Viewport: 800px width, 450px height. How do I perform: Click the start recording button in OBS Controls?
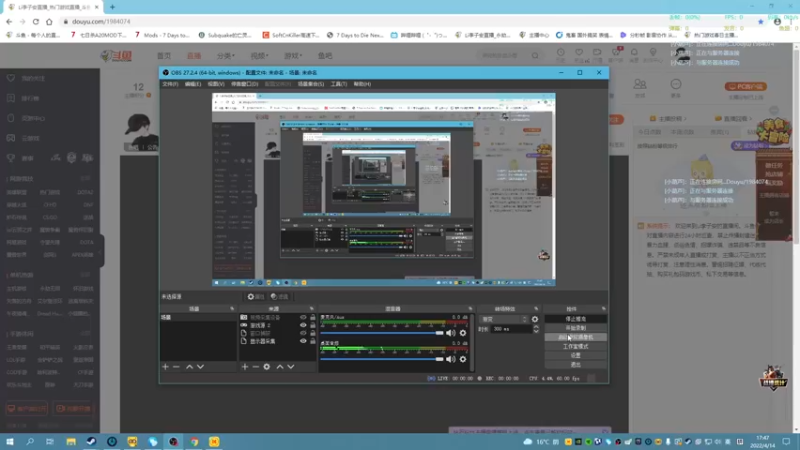tap(576, 328)
